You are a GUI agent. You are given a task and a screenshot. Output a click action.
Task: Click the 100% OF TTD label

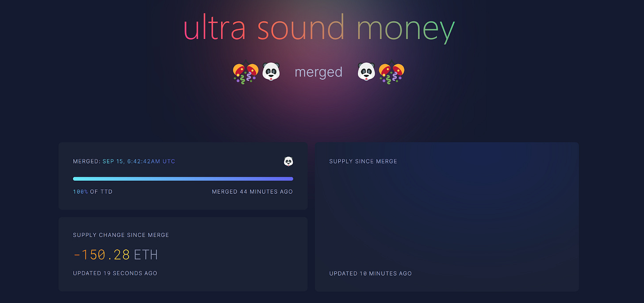tap(92, 192)
